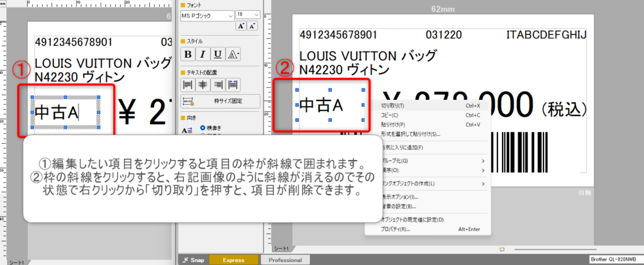Viewport: 644px width, 265px height.
Task: Open the MS Pゴシック font dropdown
Action: pos(207,16)
